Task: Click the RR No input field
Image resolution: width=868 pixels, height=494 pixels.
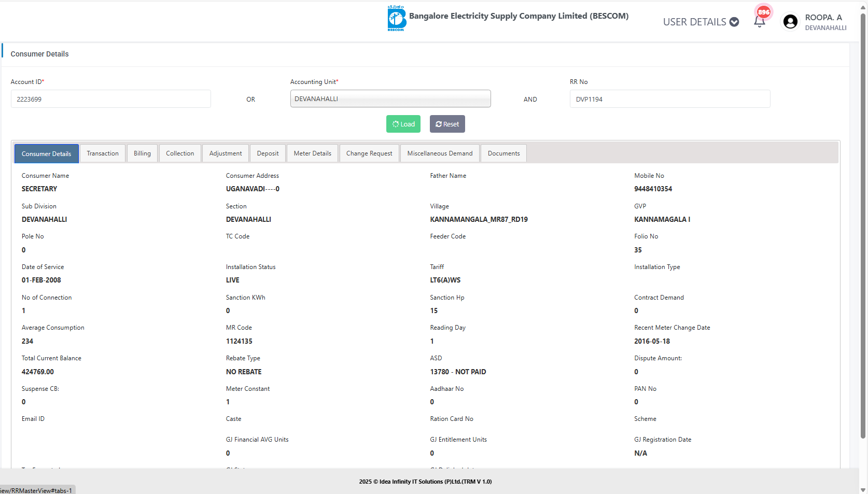Action: pos(670,99)
